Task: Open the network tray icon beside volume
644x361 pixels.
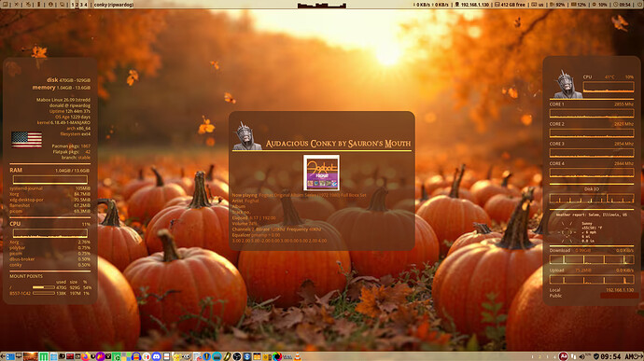Action: [x=573, y=356]
